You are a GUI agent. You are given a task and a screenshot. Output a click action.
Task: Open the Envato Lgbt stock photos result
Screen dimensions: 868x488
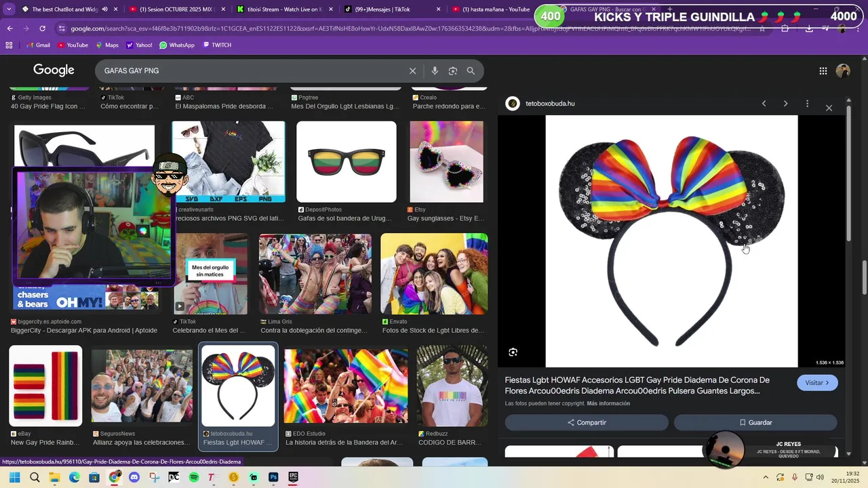point(434,274)
